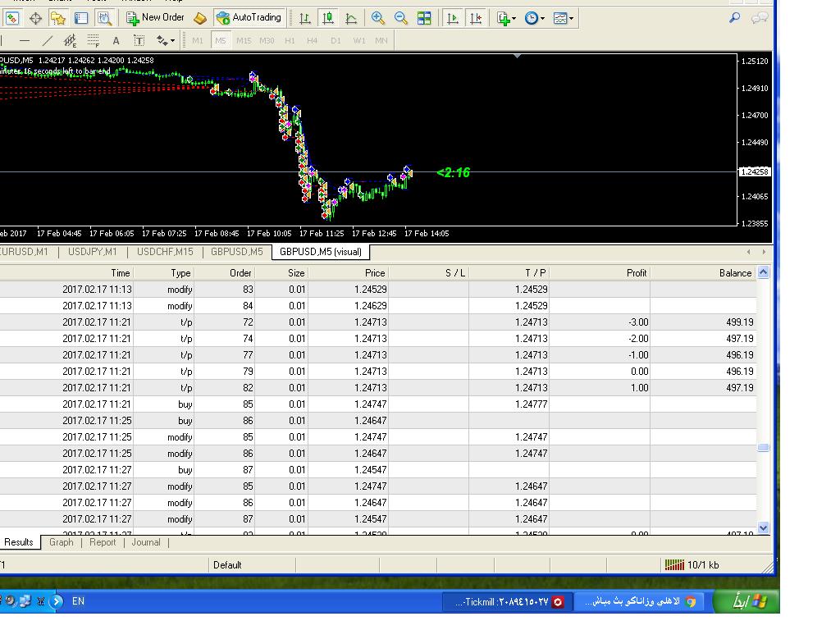Click the results scrollbar down arrow
The width and height of the screenshot is (840, 630).
pos(764,527)
